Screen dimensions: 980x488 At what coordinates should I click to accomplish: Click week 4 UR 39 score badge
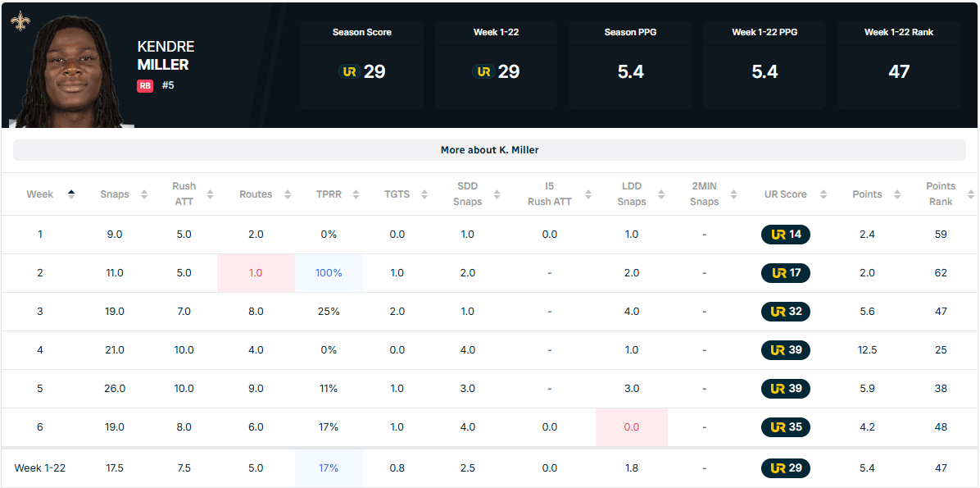(785, 350)
